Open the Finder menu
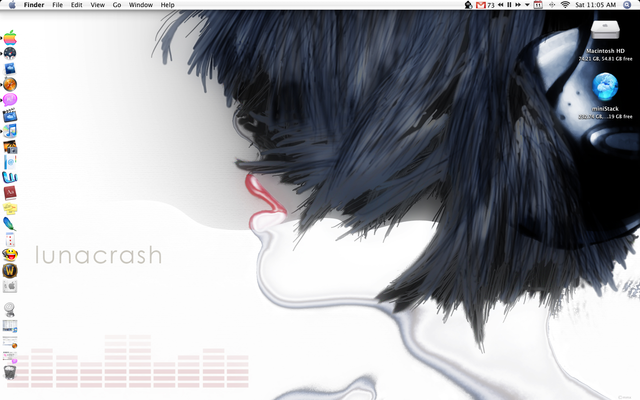 [34, 5]
